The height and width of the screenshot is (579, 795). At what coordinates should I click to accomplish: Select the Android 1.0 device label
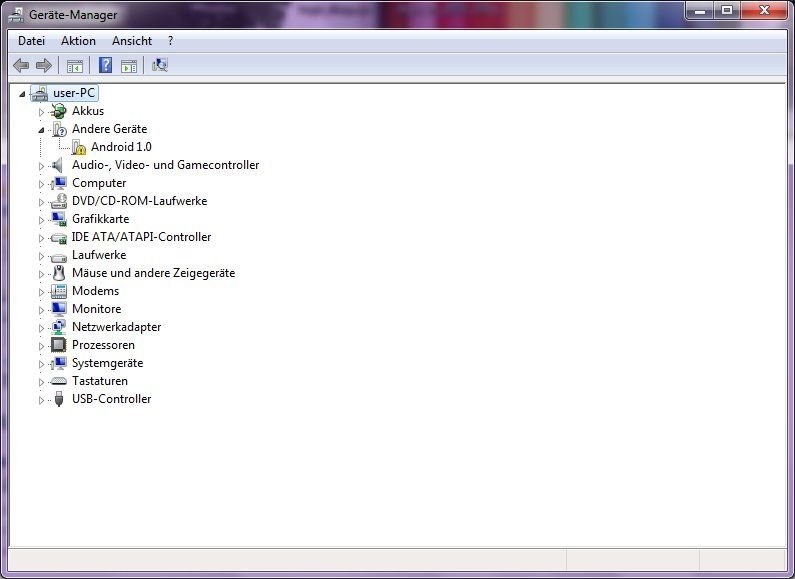tap(121, 147)
